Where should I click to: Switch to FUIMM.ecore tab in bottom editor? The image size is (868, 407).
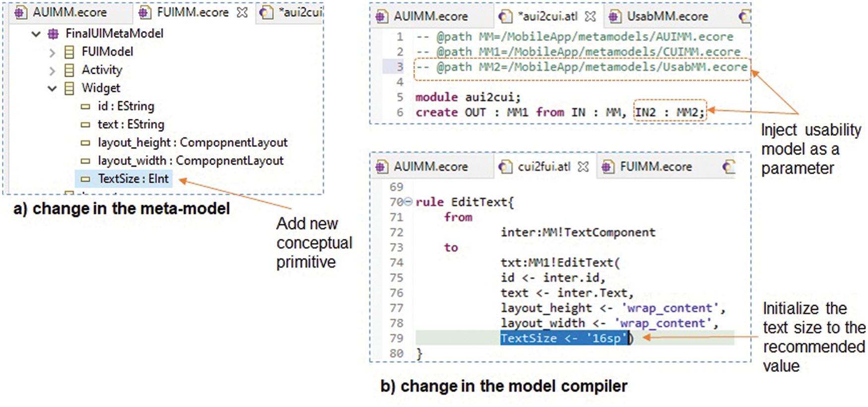[655, 167]
